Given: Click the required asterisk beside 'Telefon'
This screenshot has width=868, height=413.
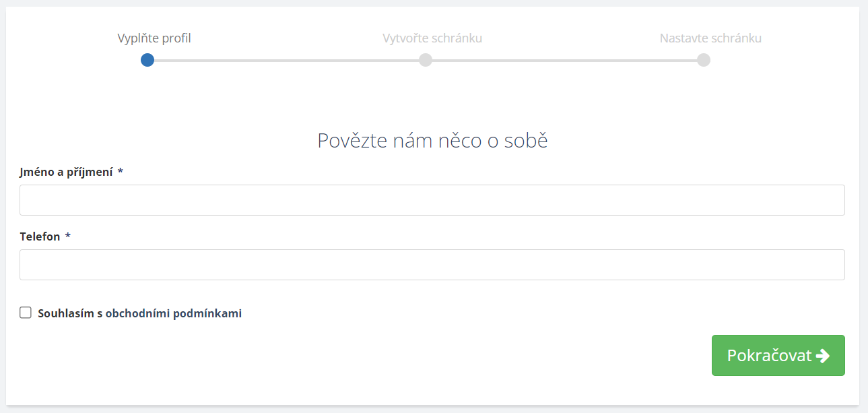Looking at the screenshot, I should click(68, 236).
